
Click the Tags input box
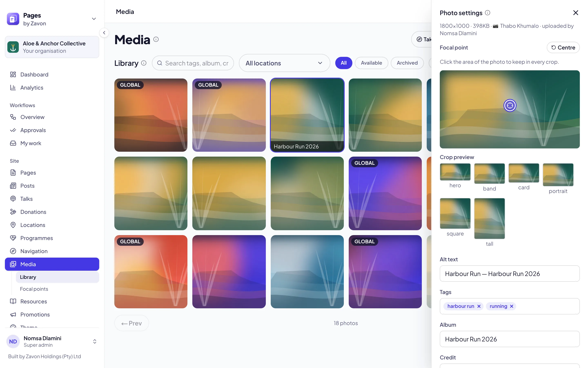pos(510,306)
